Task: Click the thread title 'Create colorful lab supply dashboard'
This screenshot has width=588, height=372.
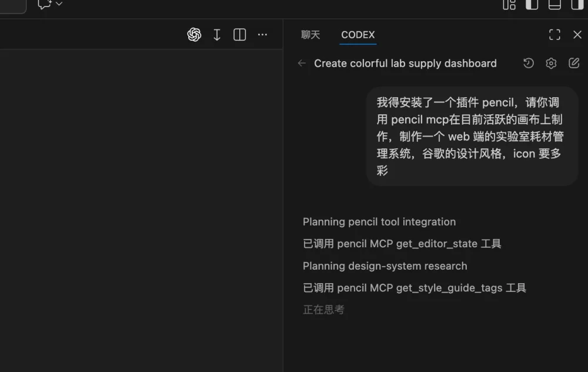Action: click(x=405, y=64)
